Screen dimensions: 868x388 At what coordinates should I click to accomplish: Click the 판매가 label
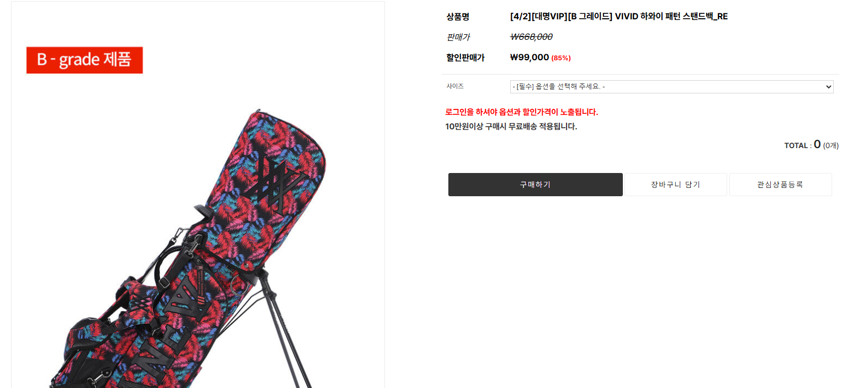coord(458,37)
